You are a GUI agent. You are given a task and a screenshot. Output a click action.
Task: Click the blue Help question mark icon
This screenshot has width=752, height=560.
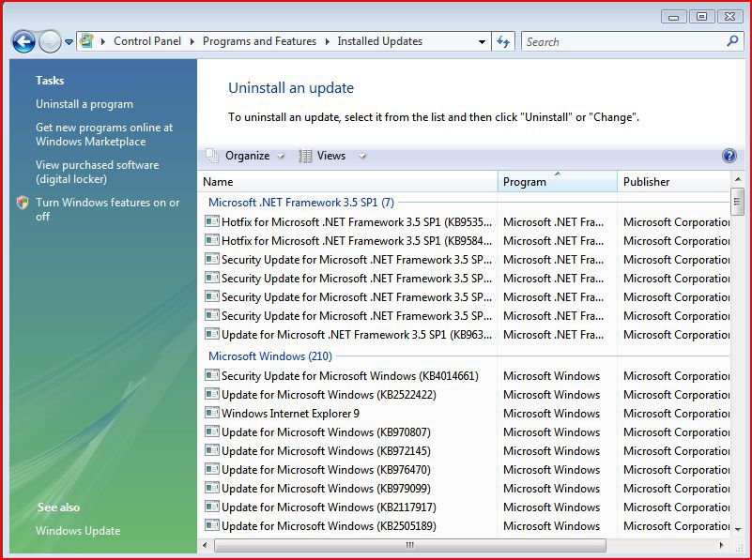[729, 156]
